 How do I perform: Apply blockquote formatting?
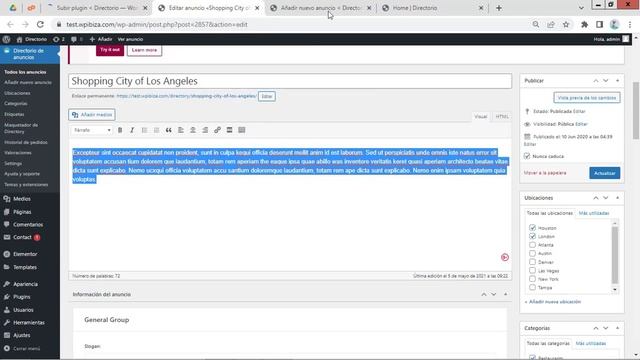[169, 130]
